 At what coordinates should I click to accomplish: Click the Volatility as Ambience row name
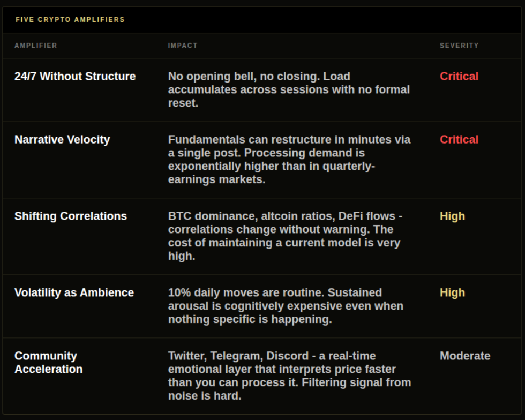click(74, 292)
